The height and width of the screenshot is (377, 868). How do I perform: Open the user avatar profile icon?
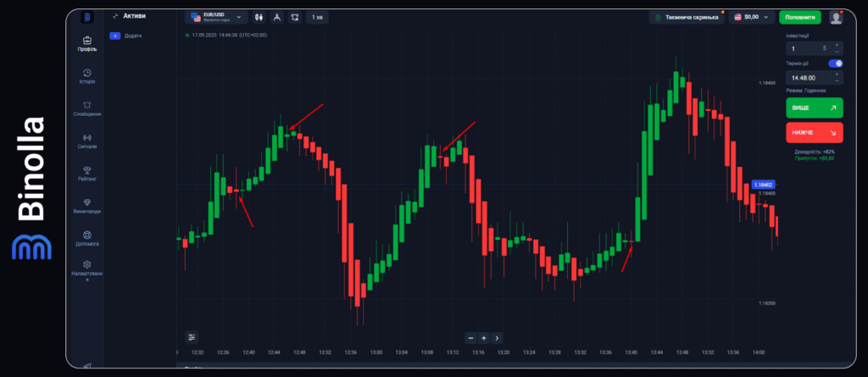tap(836, 17)
